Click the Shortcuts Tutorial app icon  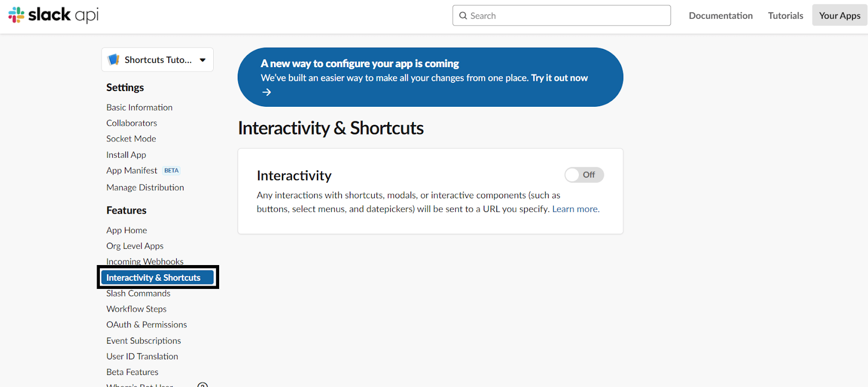[x=114, y=59]
